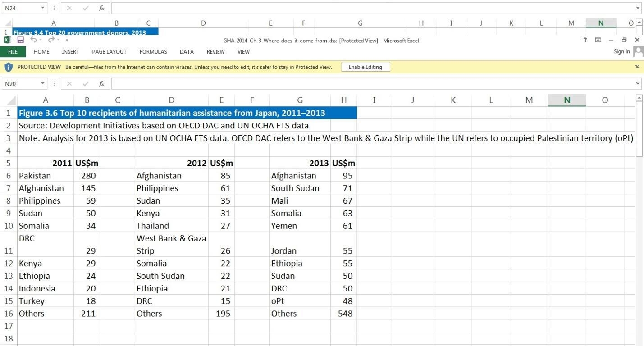This screenshot has width=644, height=346.
Task: Select the row 5 header
Action: click(x=9, y=163)
